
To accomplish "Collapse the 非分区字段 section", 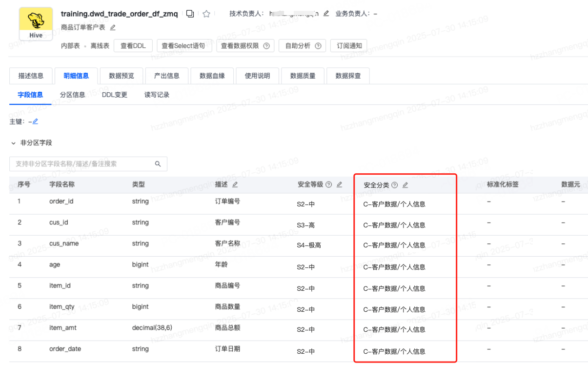I will [x=13, y=143].
